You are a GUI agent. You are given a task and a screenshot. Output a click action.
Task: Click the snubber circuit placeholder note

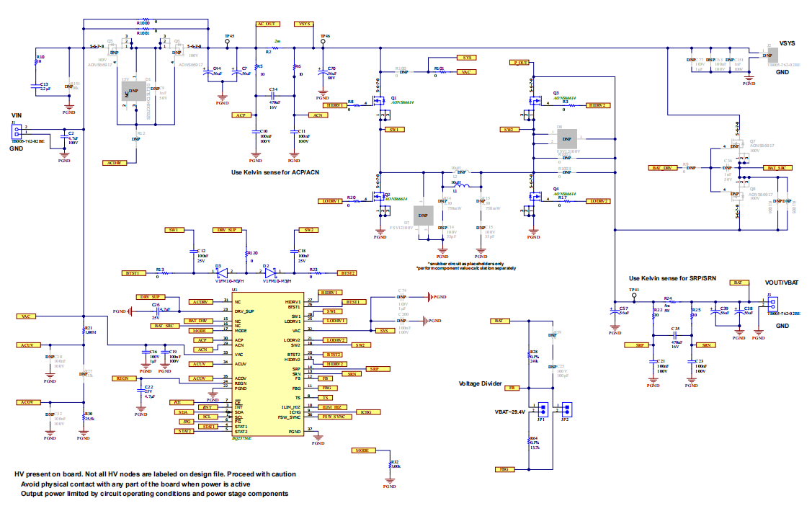(x=466, y=266)
